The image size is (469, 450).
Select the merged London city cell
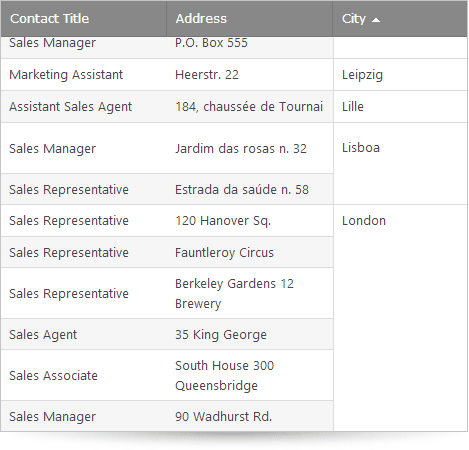pos(400,318)
